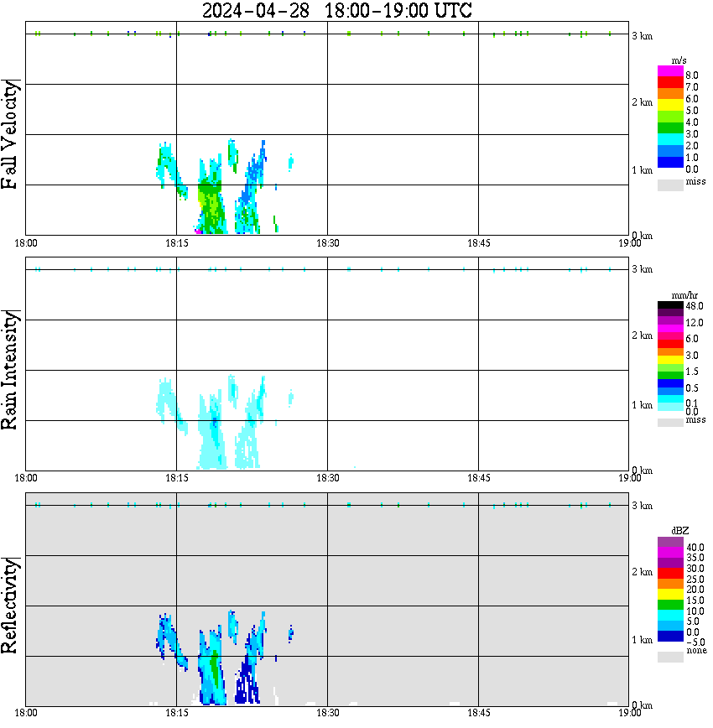Screen dimensions: 713x728
Task: Click the 'mm/hr' unit label above the legend
Action: click(684, 295)
